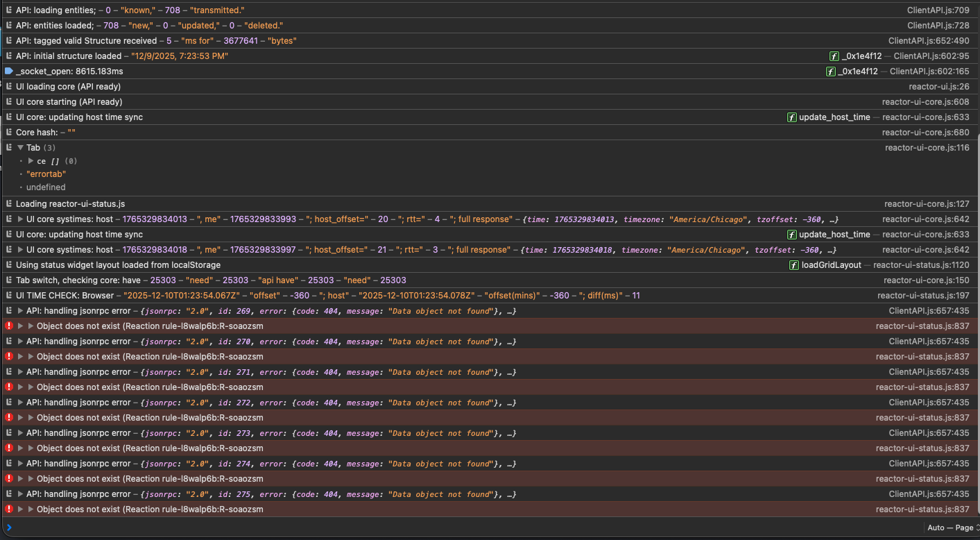Open reactor-ui-core.js:150 source location
Screen dimensions: 980x540
click(x=926, y=280)
